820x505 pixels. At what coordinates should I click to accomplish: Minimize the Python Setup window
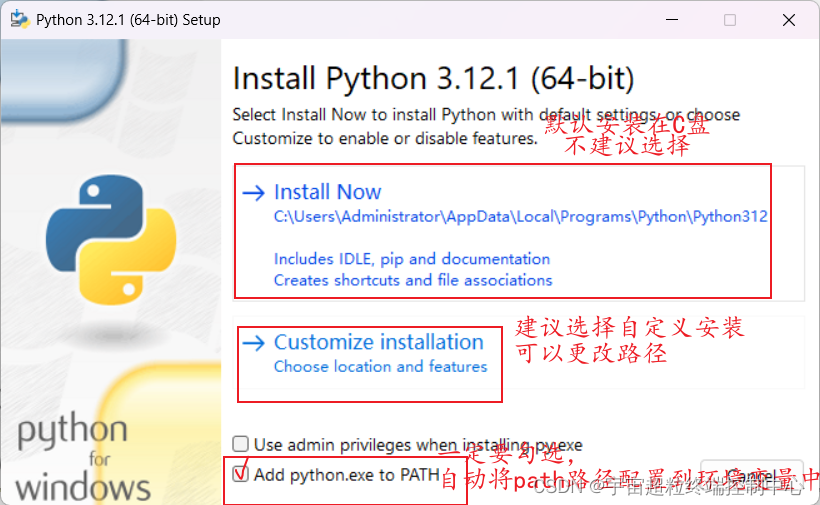(x=672, y=20)
